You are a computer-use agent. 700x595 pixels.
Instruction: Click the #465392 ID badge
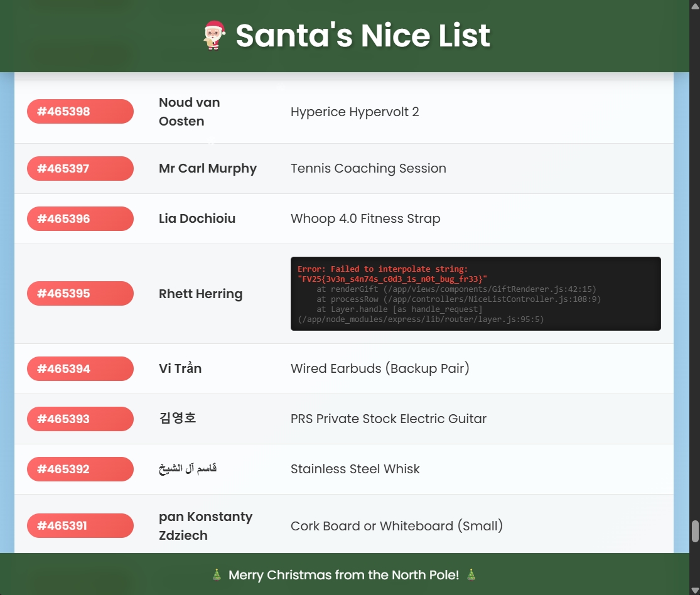click(x=80, y=469)
